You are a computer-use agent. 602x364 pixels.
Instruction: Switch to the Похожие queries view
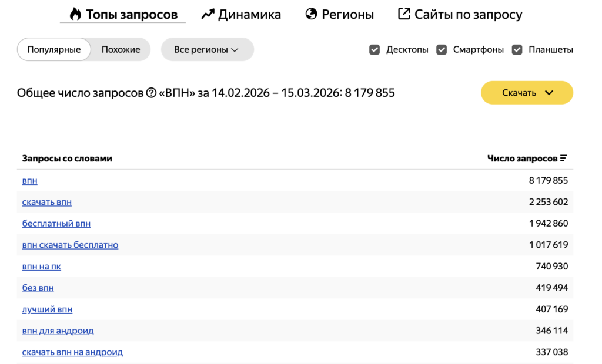pos(120,49)
